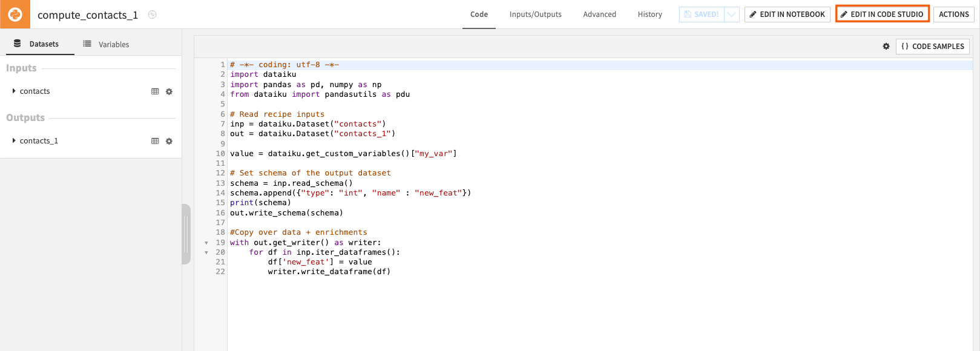Image resolution: width=980 pixels, height=351 pixels.
Task: Click the '# Read recipe inputs' comment
Action: tap(277, 114)
